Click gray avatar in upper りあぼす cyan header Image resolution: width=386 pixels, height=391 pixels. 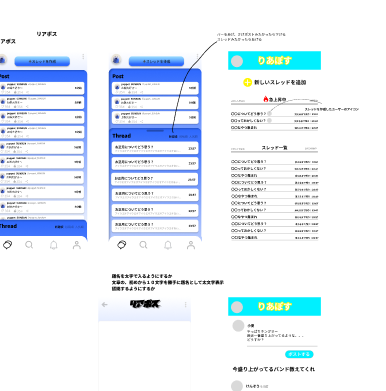click(237, 61)
